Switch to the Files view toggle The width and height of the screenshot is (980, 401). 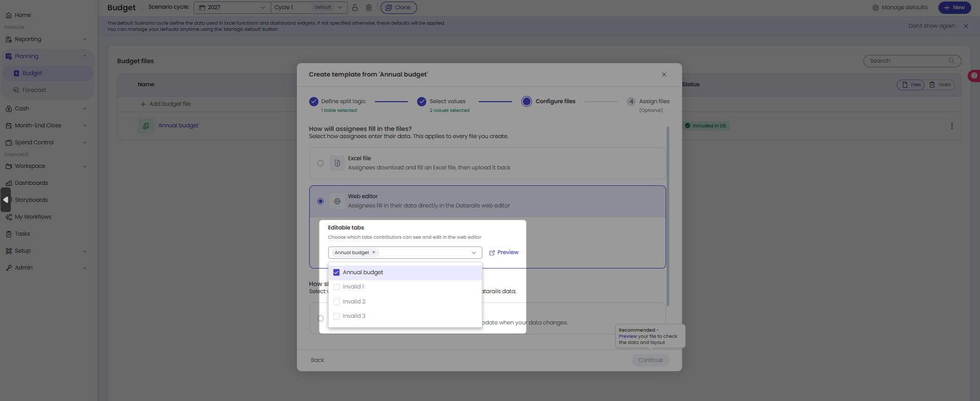point(911,85)
